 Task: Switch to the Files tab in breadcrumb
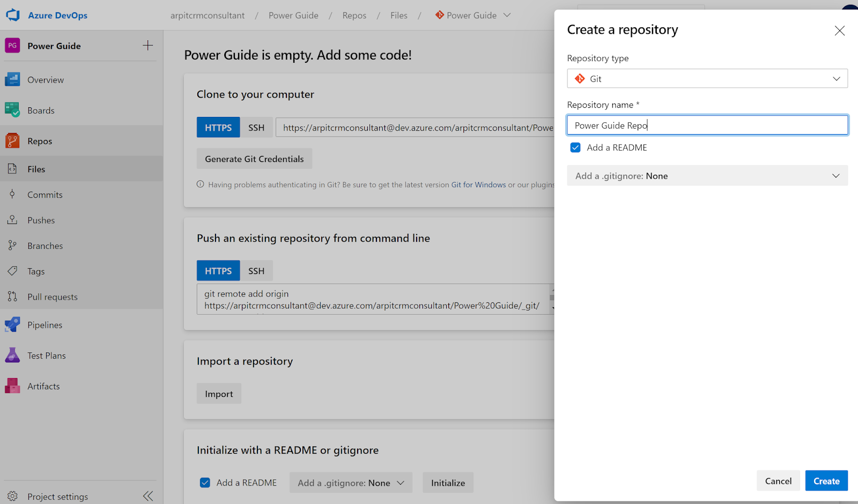pos(398,15)
